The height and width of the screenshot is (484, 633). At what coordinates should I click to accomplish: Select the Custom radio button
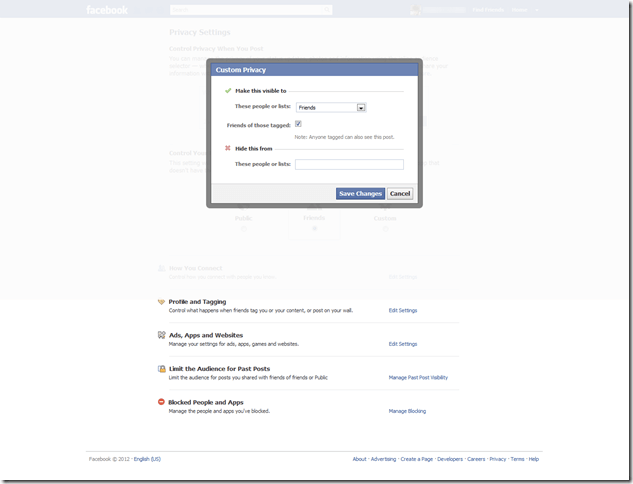[x=385, y=229]
